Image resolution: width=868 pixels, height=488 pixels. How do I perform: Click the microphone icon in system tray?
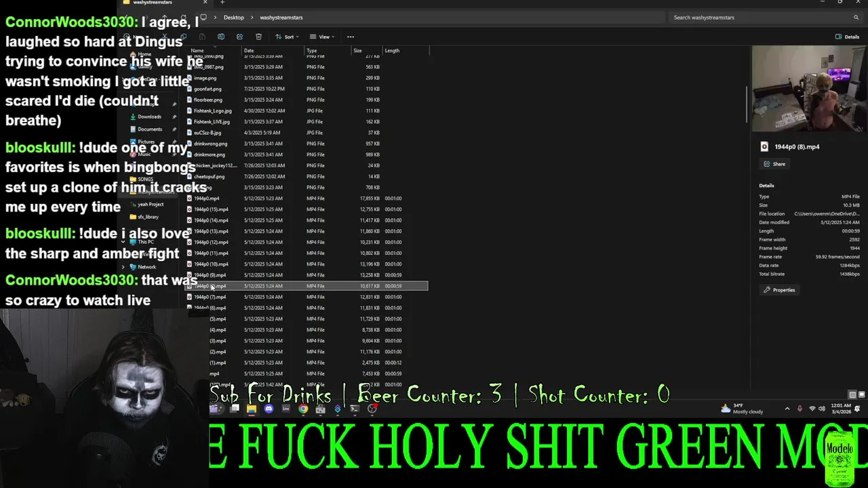[800, 409]
